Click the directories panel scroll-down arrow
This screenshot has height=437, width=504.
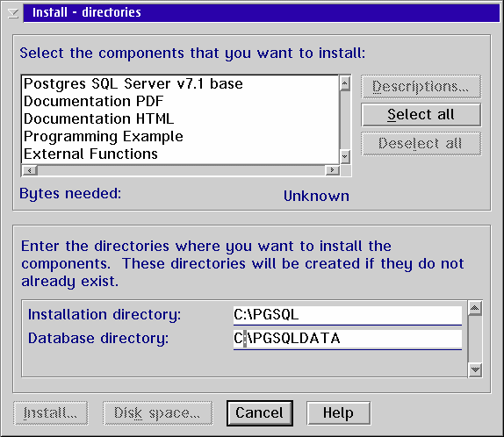(475, 369)
